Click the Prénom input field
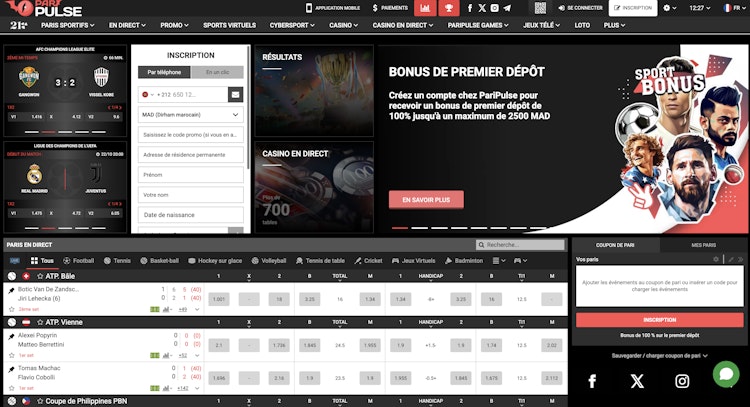This screenshot has height=407, width=750. pyautogui.click(x=191, y=174)
